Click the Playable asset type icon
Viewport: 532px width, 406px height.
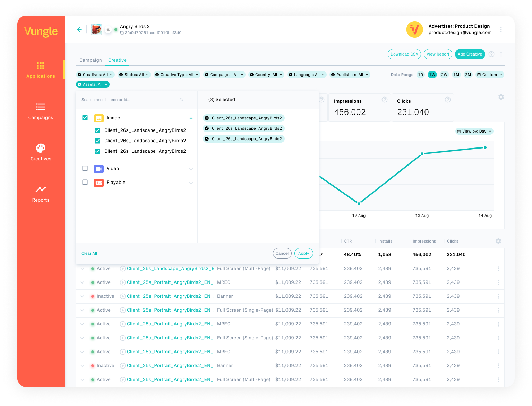99,183
